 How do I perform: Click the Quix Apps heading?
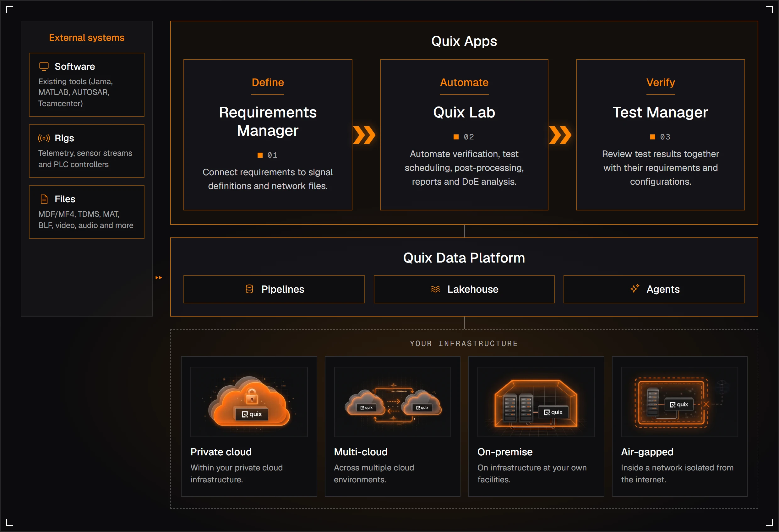[x=464, y=41]
